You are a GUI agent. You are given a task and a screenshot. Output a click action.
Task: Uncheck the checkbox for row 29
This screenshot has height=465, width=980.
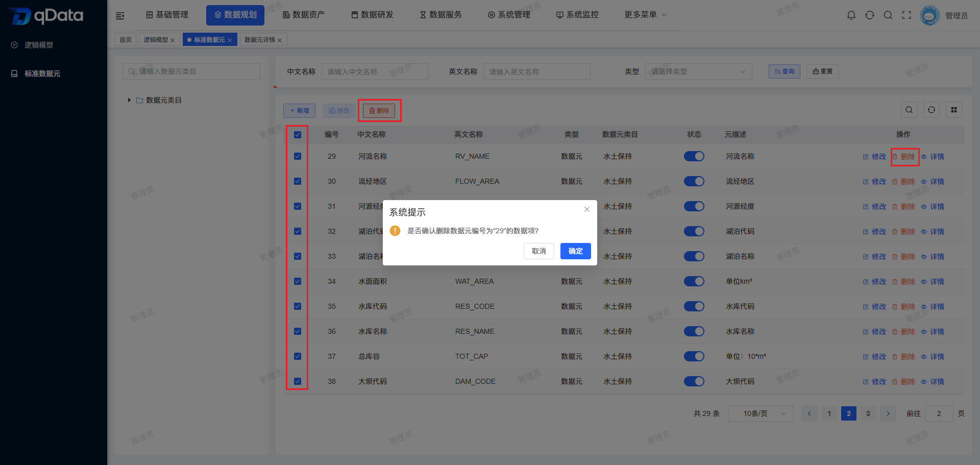(x=298, y=156)
